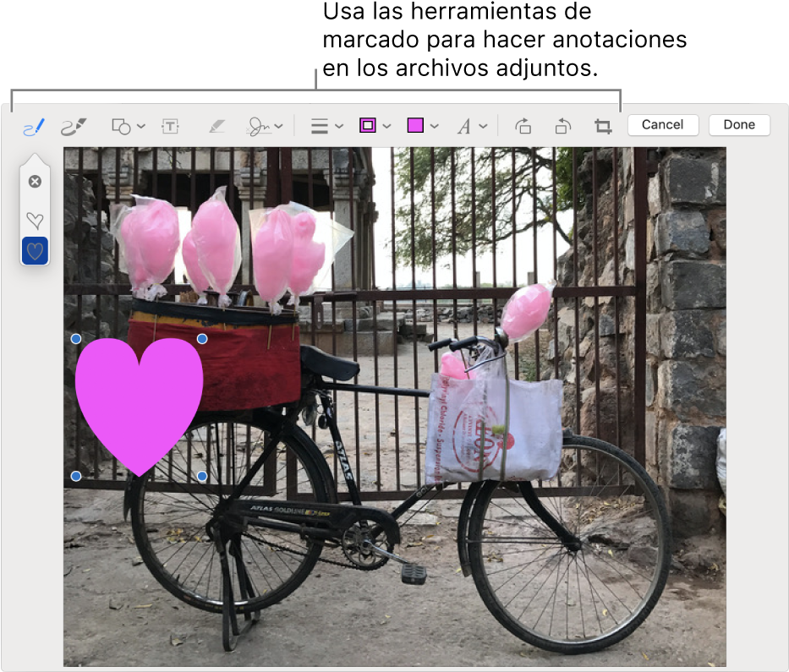Open the Shapes tool menu

point(129,127)
